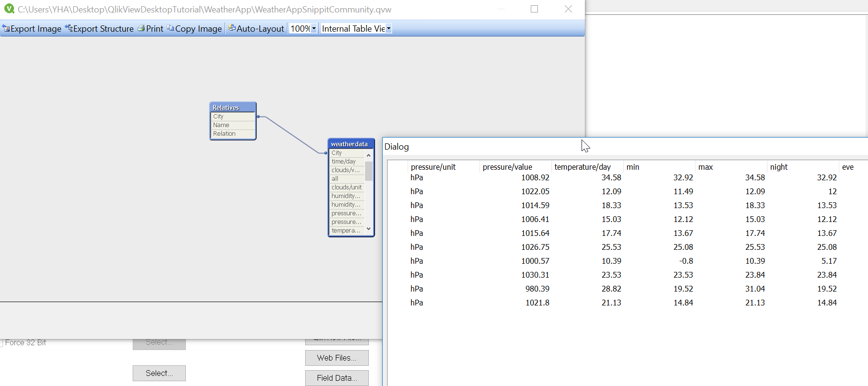The height and width of the screenshot is (386, 868).
Task: Choose Export Structure in the toolbar
Action: 100,29
